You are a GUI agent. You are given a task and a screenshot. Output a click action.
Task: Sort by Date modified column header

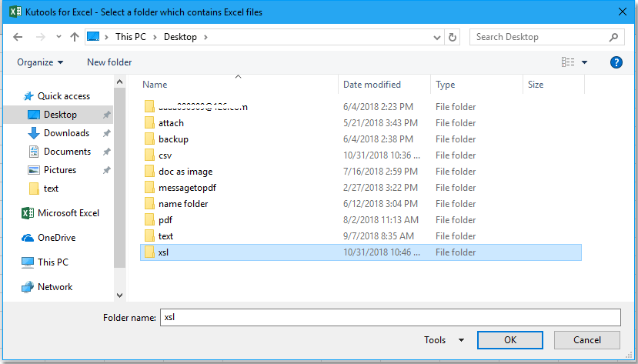(372, 85)
